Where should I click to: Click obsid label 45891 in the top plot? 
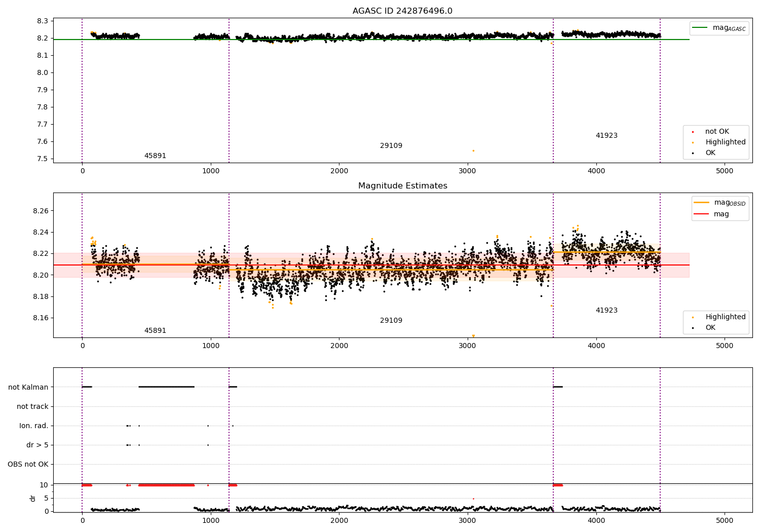coord(155,156)
